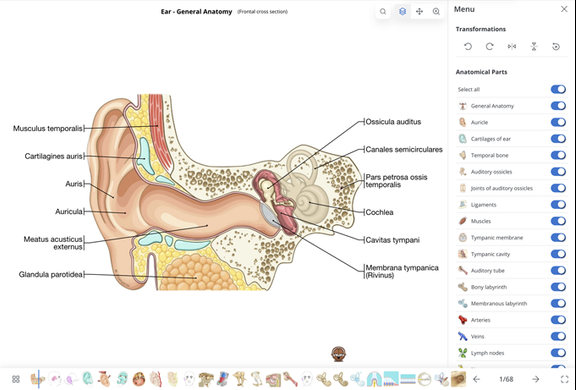Select the move/pan tool
This screenshot has height=390, width=576.
419,12
